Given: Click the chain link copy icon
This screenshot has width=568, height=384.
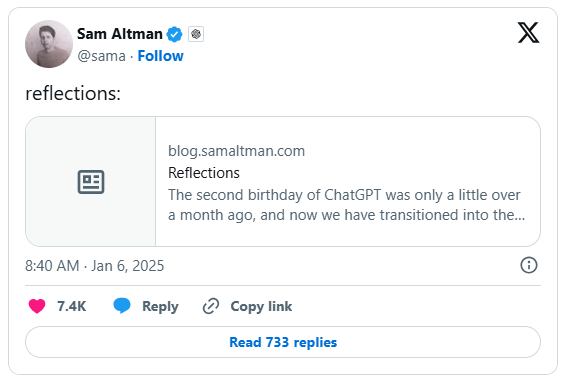Looking at the screenshot, I should click(x=211, y=306).
